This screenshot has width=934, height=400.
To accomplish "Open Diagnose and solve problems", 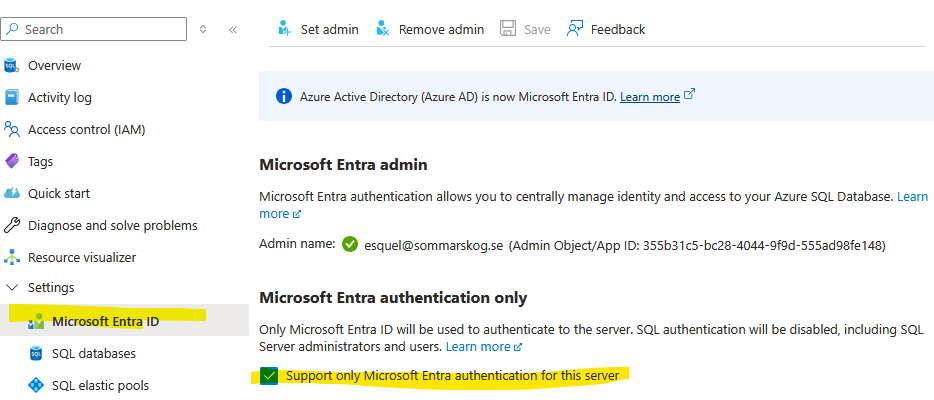I will click(x=101, y=226).
